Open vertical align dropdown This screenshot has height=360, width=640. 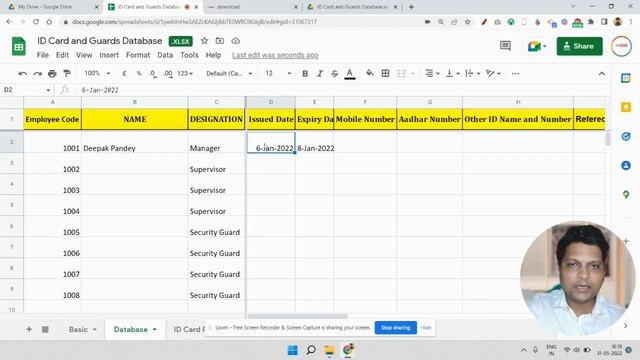452,73
